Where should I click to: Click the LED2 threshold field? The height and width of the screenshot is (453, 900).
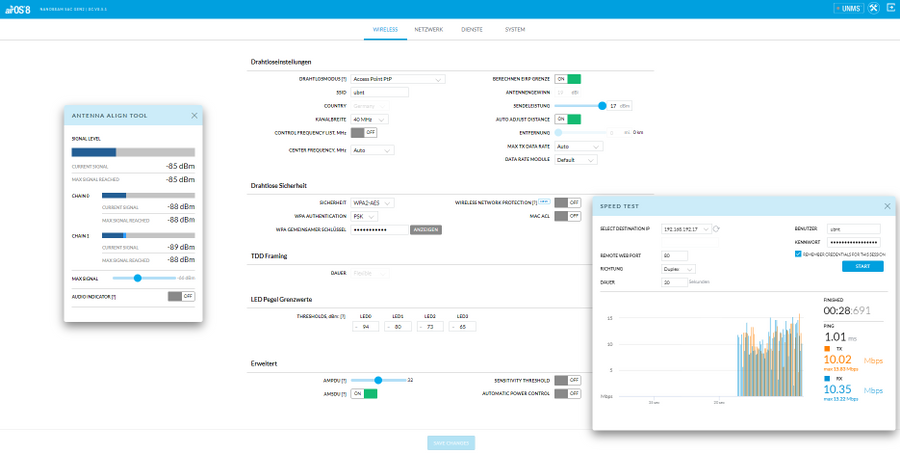(x=430, y=327)
